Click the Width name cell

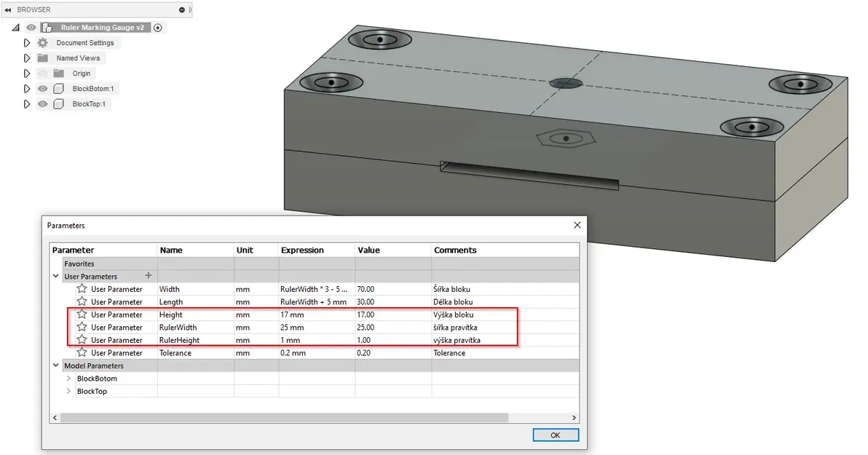[195, 289]
